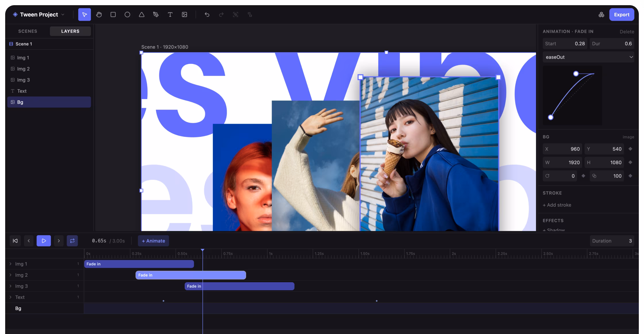Image resolution: width=644 pixels, height=334 pixels.
Task: Click the lower easing curve handle
Action: [x=551, y=117]
